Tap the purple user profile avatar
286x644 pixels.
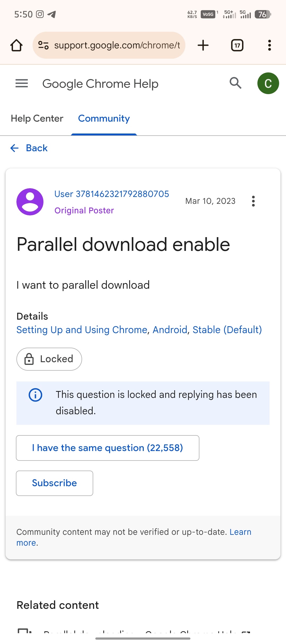30,202
